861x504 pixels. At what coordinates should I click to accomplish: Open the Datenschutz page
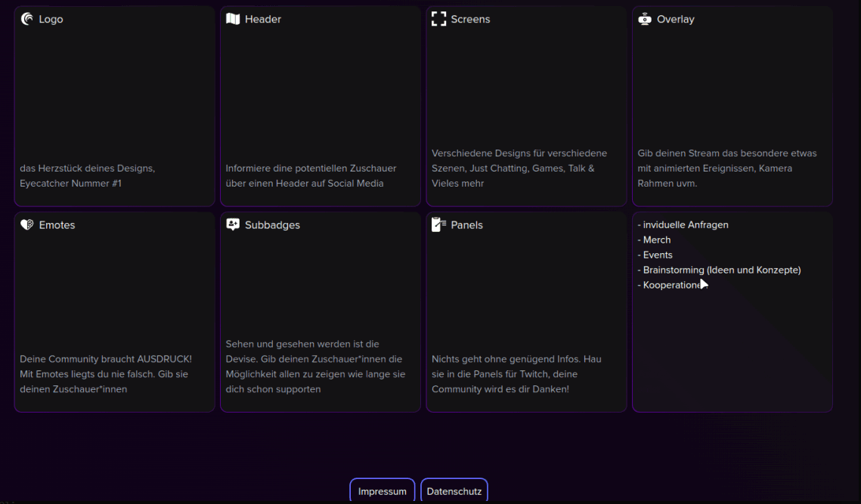454,490
